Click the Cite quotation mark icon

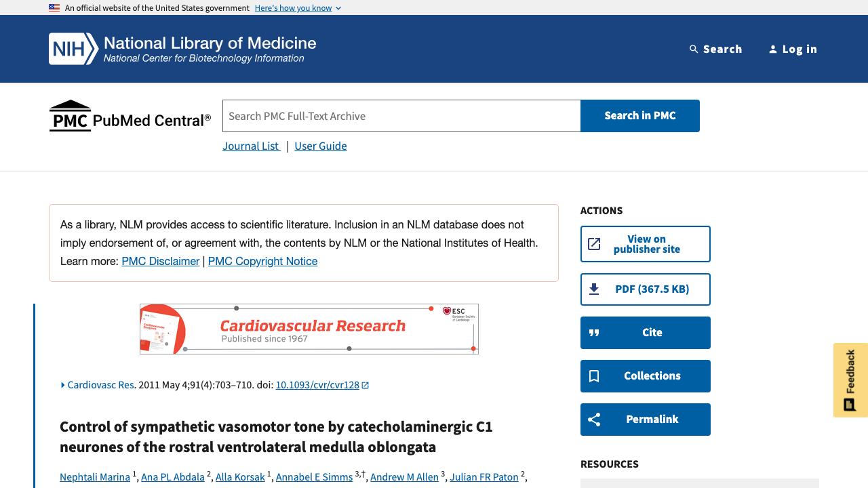594,333
